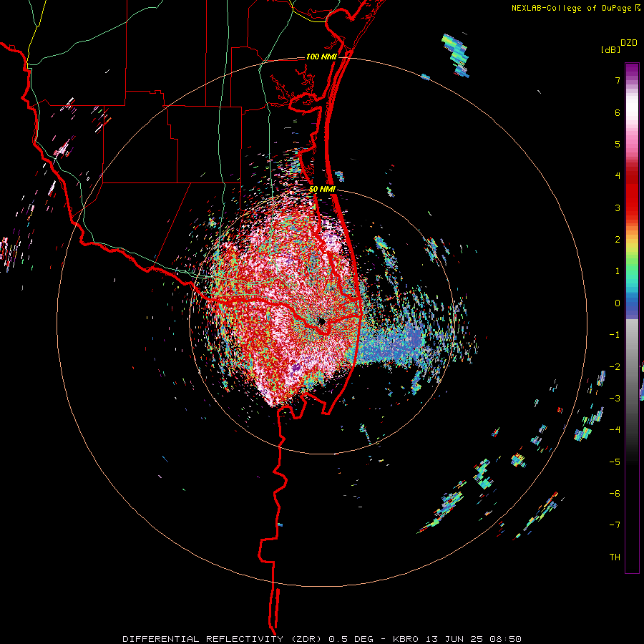Click the -2 tick label on color scale

[x=615, y=367]
